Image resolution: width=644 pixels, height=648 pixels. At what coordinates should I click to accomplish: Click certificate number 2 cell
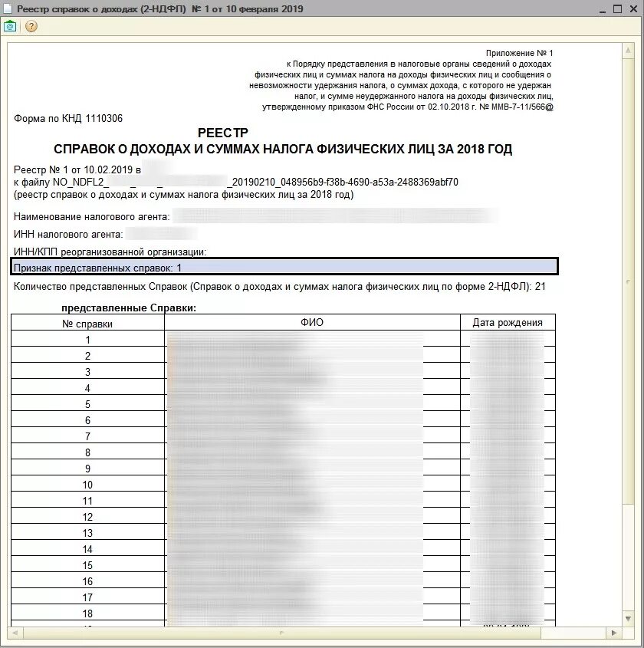coord(87,356)
